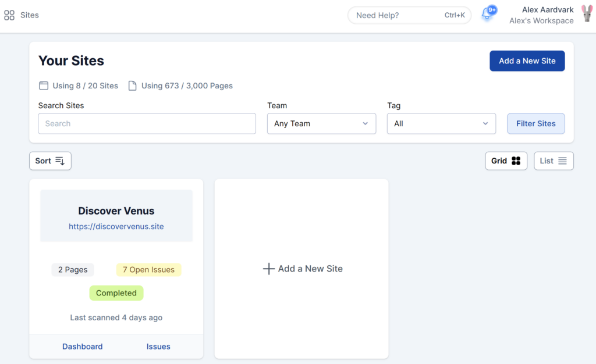Expand the Sort options
Viewport: 596px width, 364px height.
click(50, 160)
